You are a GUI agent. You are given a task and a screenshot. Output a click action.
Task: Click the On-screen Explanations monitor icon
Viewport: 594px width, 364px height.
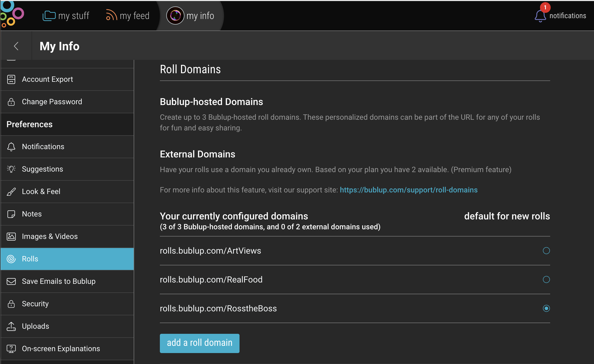(x=11, y=349)
